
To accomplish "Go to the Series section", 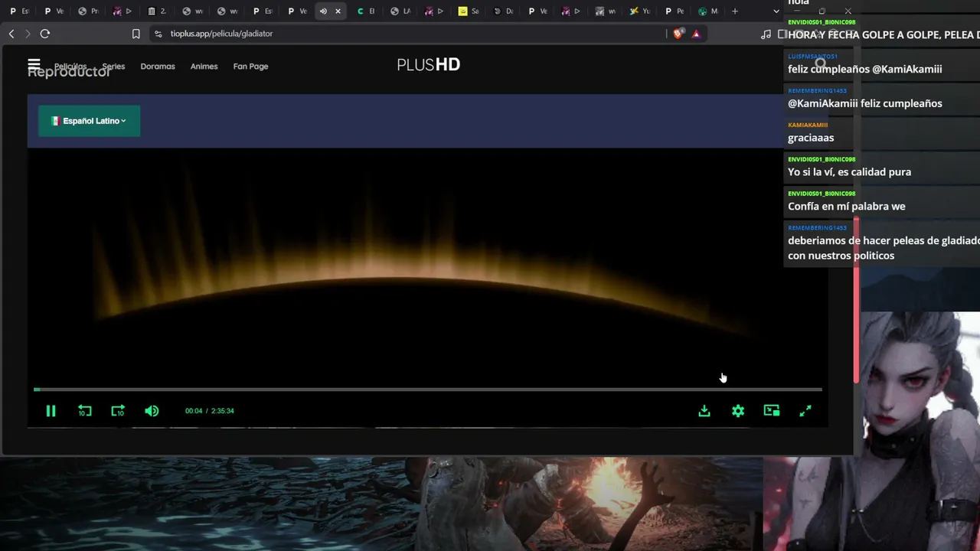I will click(113, 67).
